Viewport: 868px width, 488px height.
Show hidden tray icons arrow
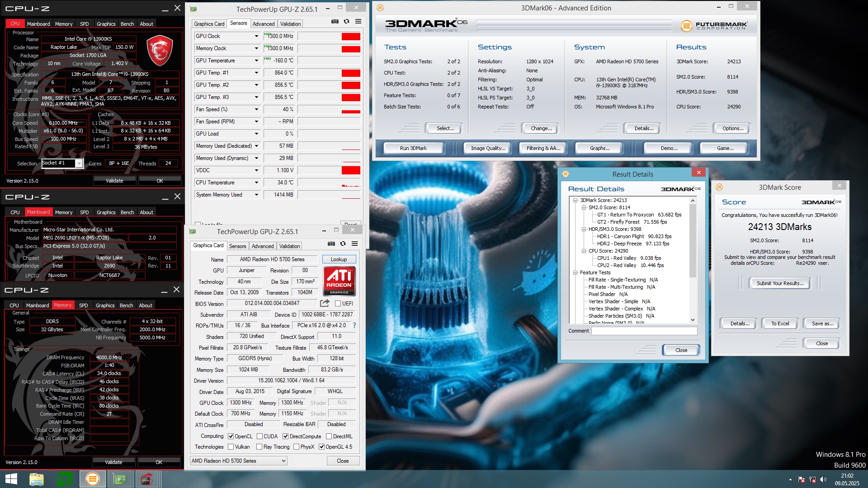pyautogui.click(x=790, y=479)
